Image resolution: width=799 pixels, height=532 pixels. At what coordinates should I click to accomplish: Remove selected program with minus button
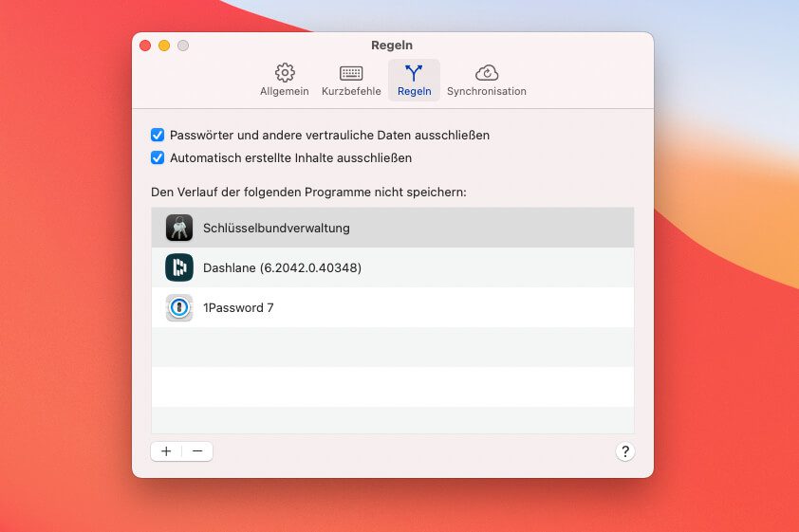pos(197,451)
